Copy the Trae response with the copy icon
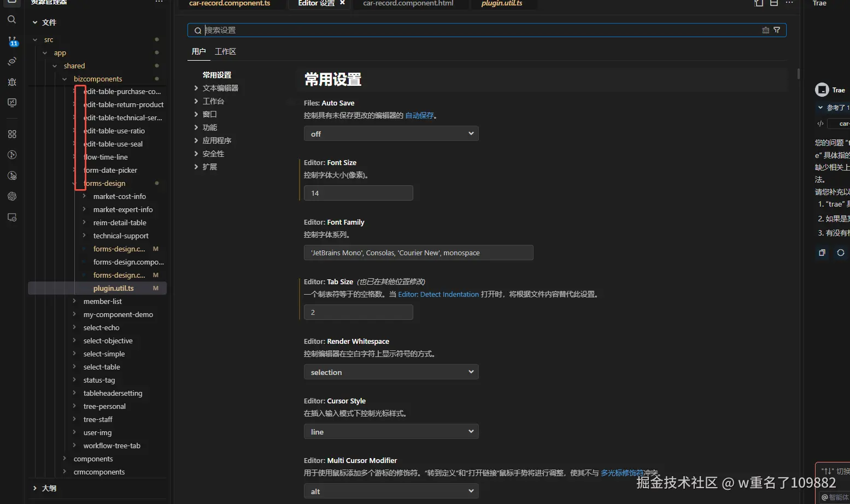 (x=822, y=253)
